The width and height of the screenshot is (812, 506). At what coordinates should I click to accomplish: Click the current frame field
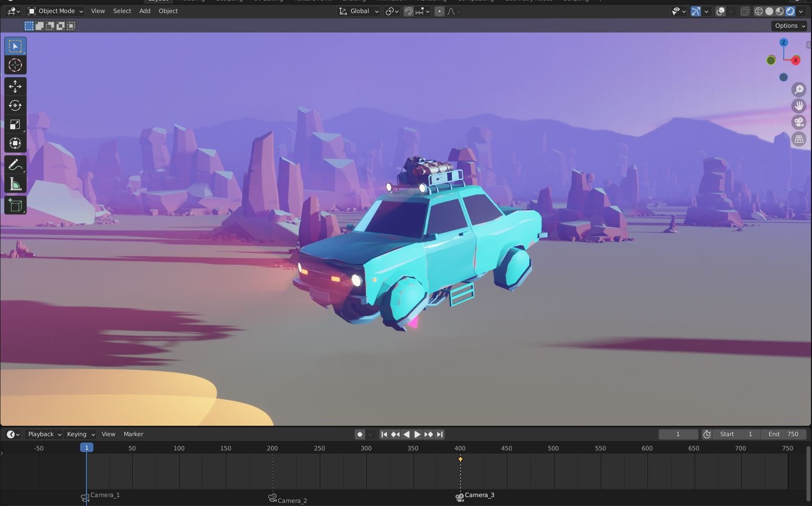tap(678, 434)
